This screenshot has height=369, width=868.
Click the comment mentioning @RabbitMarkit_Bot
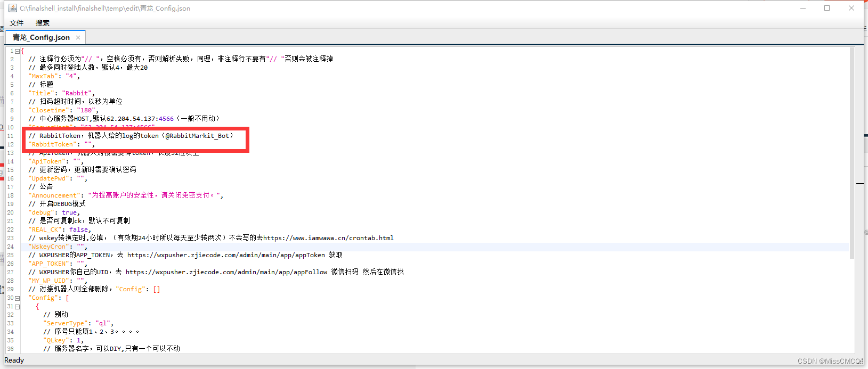coord(131,136)
